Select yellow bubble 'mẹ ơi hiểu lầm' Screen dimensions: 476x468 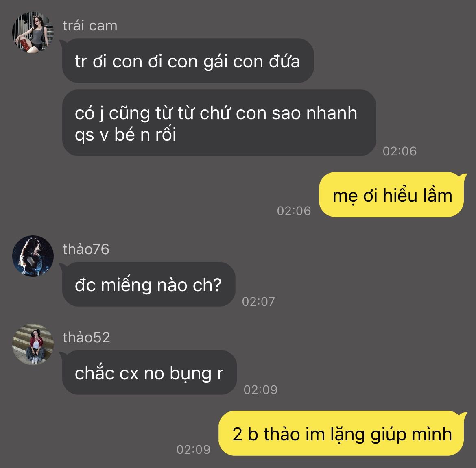tap(392, 195)
